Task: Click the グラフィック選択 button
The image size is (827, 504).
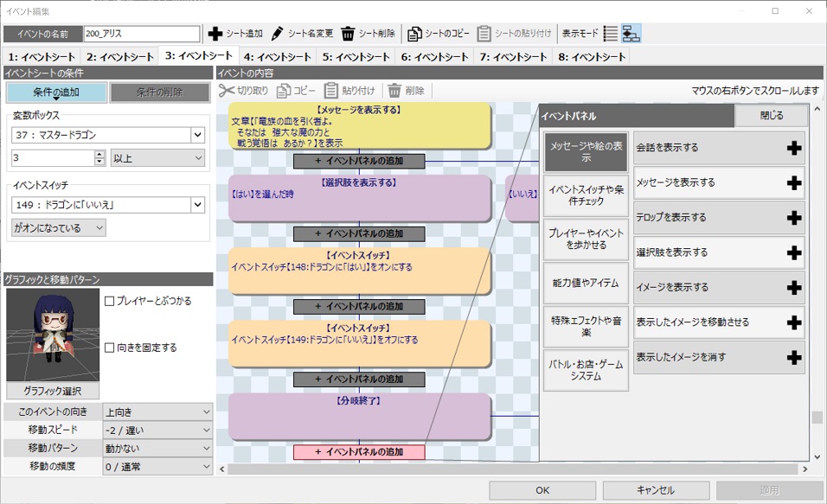Action: (x=53, y=391)
